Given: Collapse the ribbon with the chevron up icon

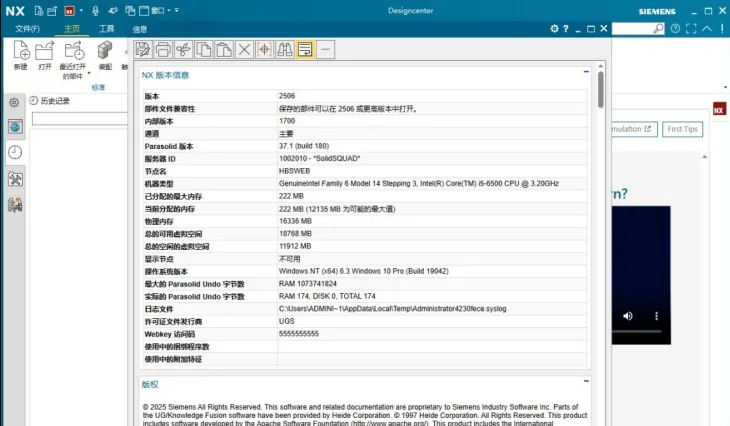Looking at the screenshot, I should [707, 29].
